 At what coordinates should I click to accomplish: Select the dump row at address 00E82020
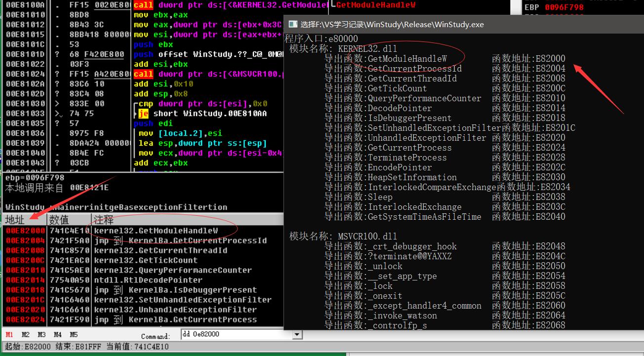[x=143, y=310]
